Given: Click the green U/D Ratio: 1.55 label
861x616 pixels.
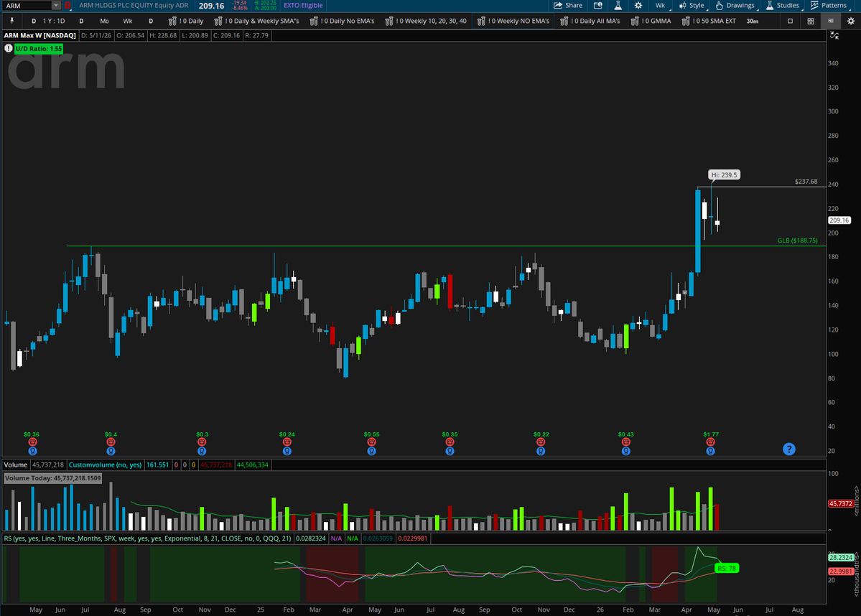Looking at the screenshot, I should coord(39,48).
